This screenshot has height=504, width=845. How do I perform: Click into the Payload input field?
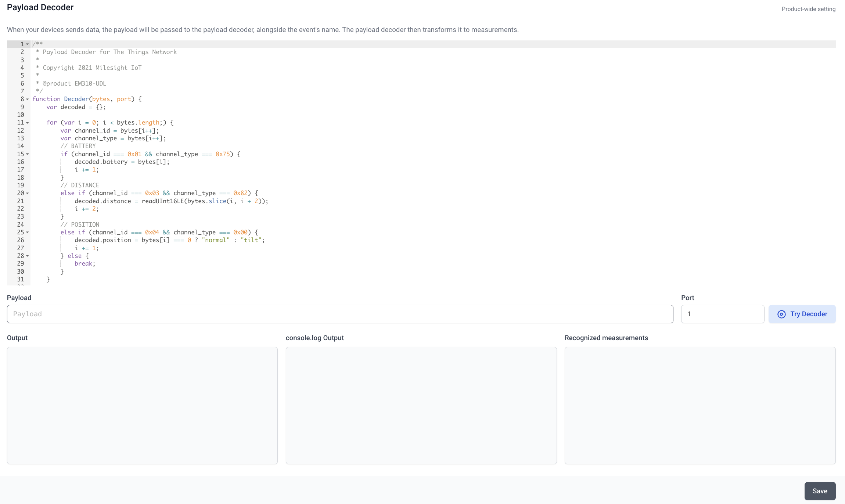coord(340,314)
